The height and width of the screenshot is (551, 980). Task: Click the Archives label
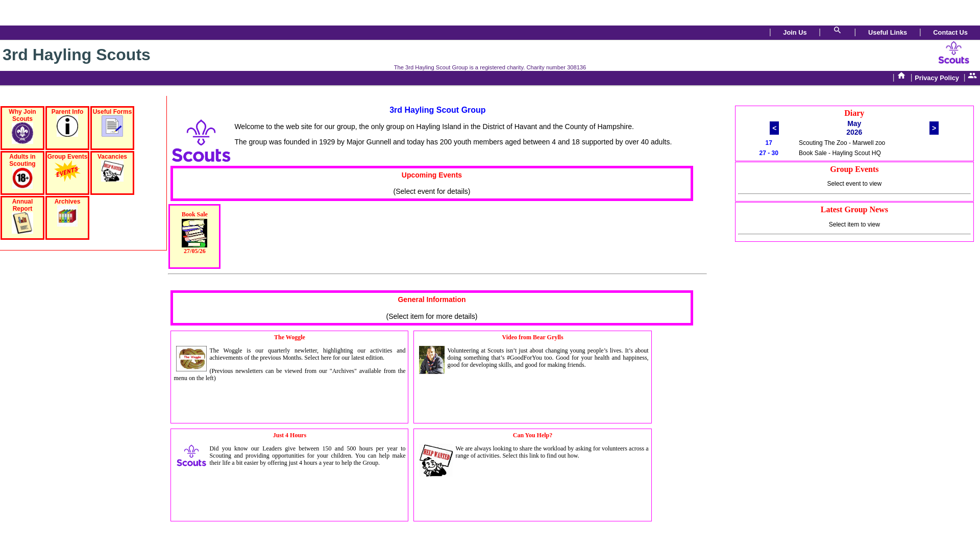coord(67,202)
